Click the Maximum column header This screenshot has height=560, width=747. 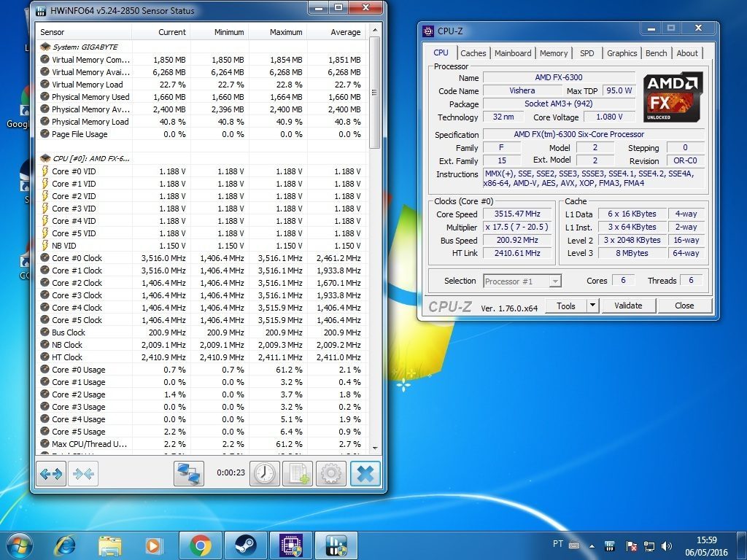point(278,32)
